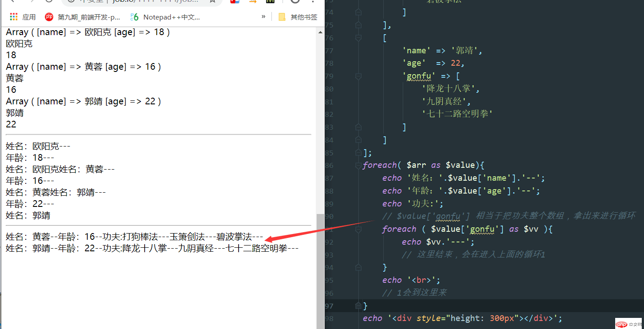Collapse the code fold at line 86 foreach
The height and width of the screenshot is (329, 644).
click(358, 165)
